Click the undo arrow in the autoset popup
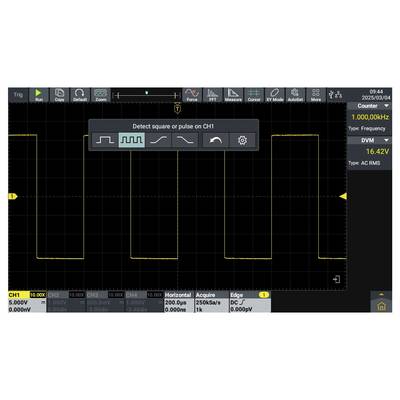Viewport: 400px width, 400px height. click(216, 140)
